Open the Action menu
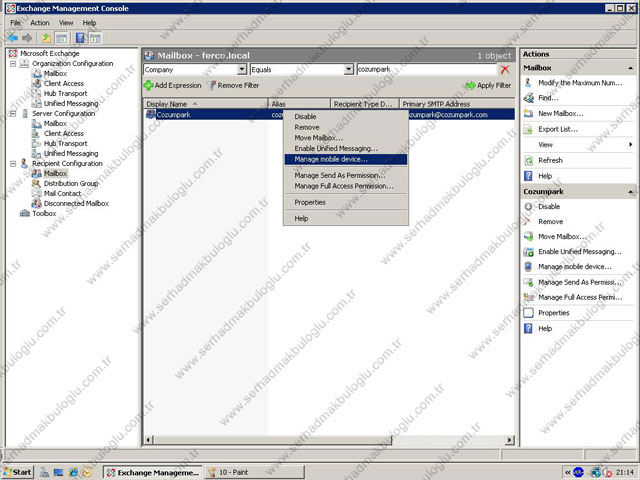Image resolution: width=640 pixels, height=480 pixels. [x=40, y=23]
